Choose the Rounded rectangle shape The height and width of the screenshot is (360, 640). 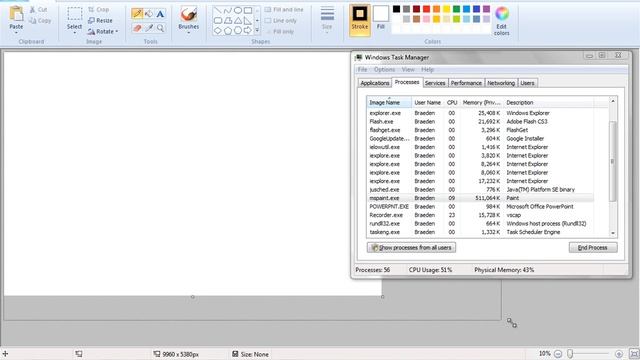click(218, 20)
